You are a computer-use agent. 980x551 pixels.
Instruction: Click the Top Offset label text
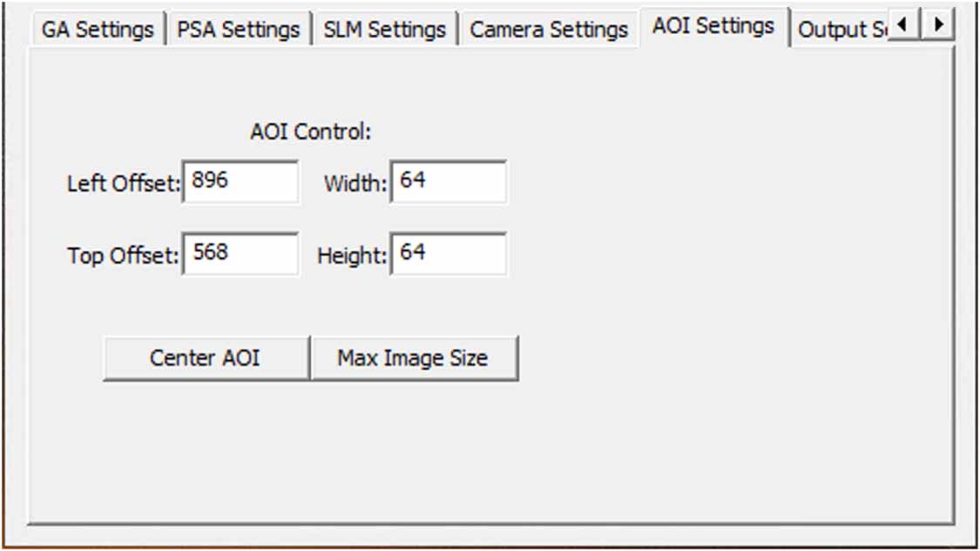tap(124, 257)
